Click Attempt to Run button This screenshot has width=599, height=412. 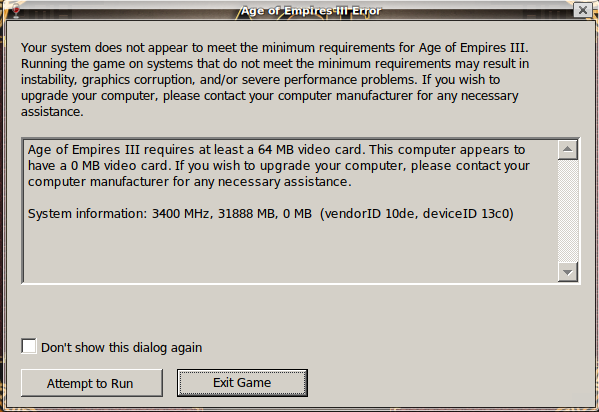(92, 383)
